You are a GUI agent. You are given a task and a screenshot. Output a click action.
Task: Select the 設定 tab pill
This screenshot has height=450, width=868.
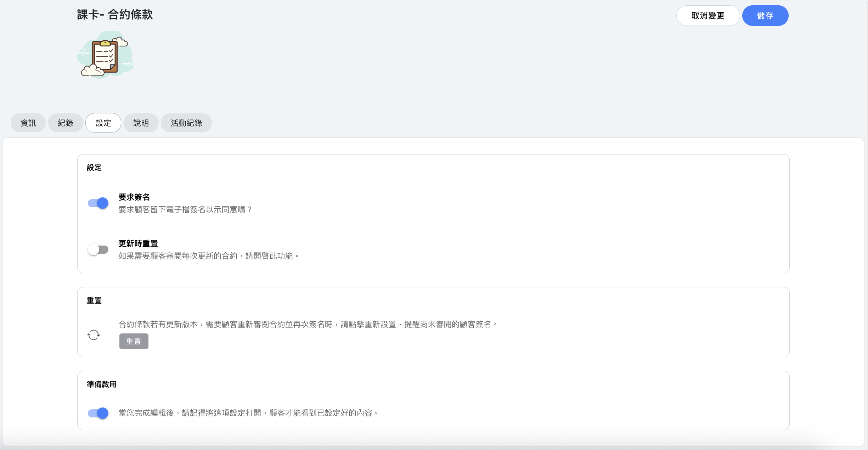pos(103,123)
